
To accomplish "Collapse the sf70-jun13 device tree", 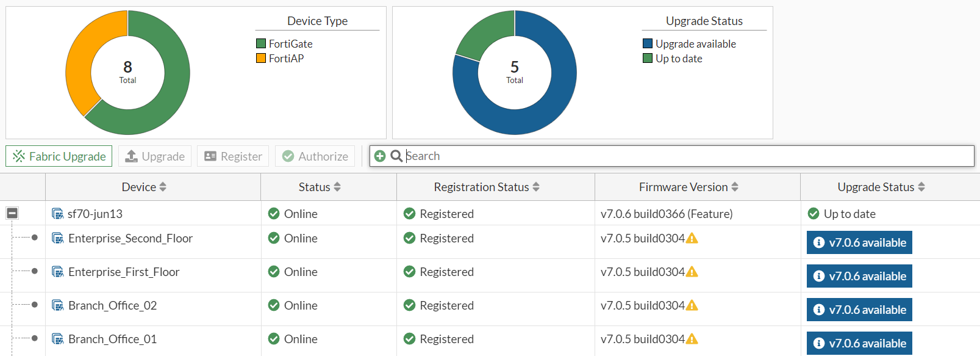I will (12, 213).
